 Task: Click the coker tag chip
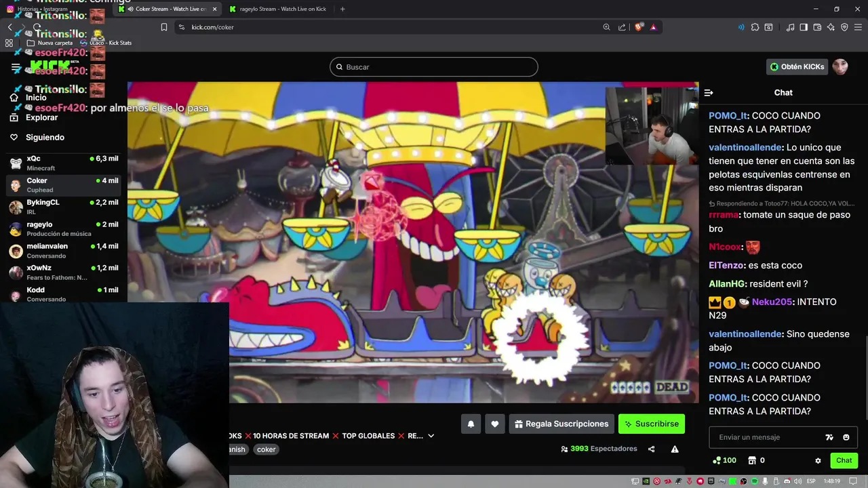click(x=267, y=449)
